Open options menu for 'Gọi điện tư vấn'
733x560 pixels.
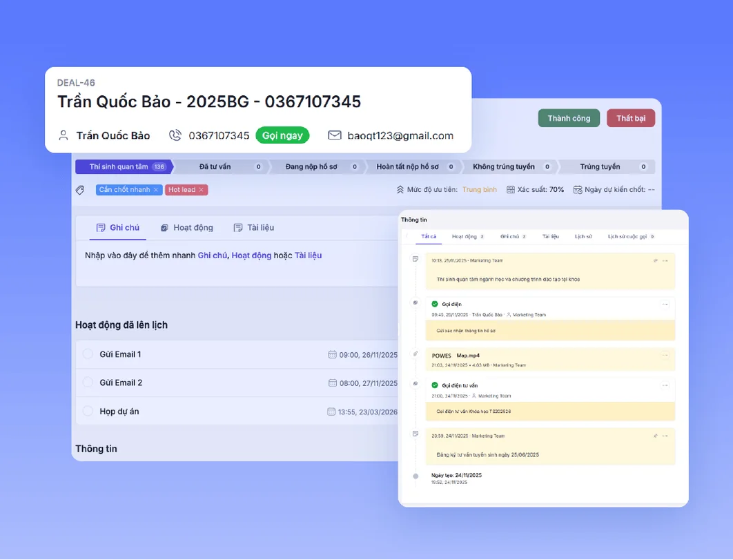pyautogui.click(x=665, y=385)
